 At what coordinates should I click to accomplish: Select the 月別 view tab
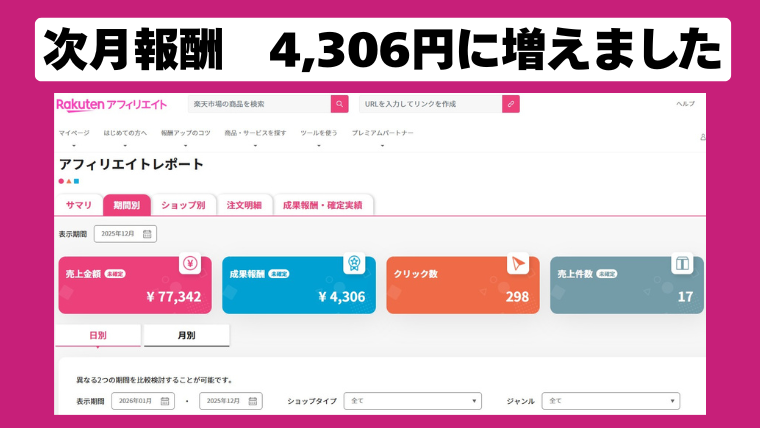click(186, 336)
